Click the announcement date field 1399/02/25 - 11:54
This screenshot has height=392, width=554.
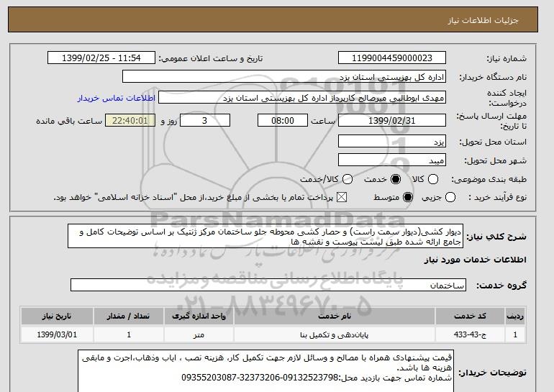tap(101, 58)
